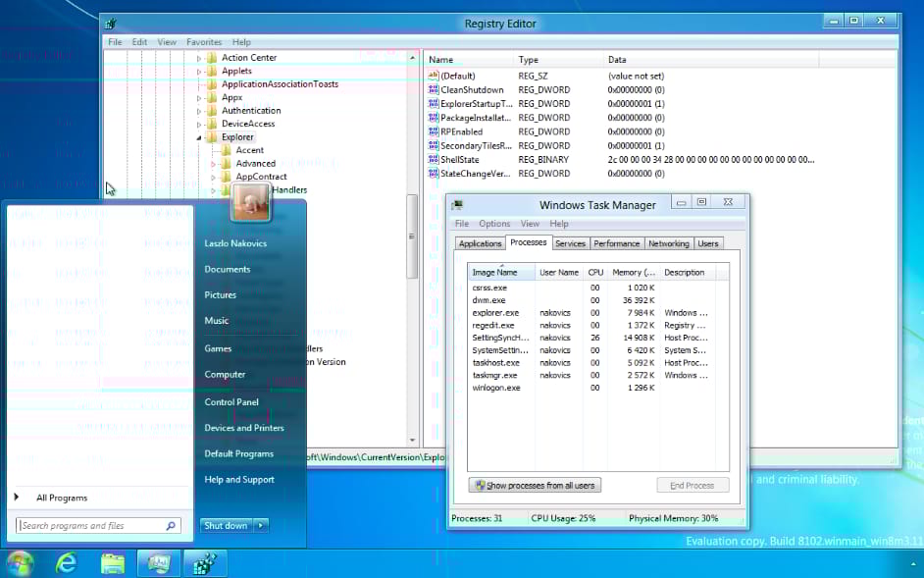Click the Authentication folder icon
Image resolution: width=924 pixels, height=578 pixels.
click(x=212, y=110)
